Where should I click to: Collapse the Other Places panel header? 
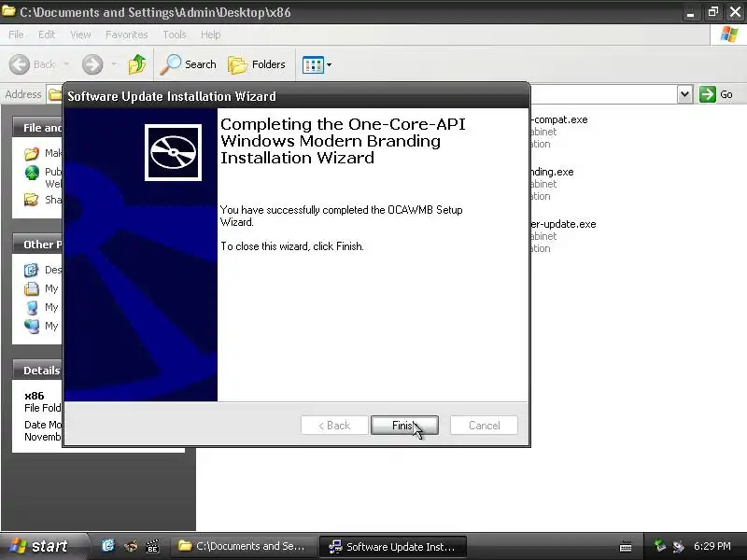point(37,245)
